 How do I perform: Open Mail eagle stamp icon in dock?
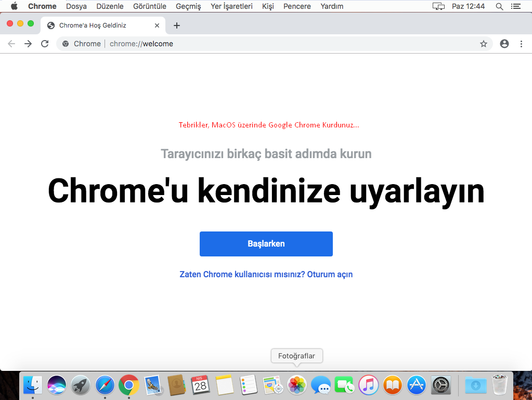[153, 385]
